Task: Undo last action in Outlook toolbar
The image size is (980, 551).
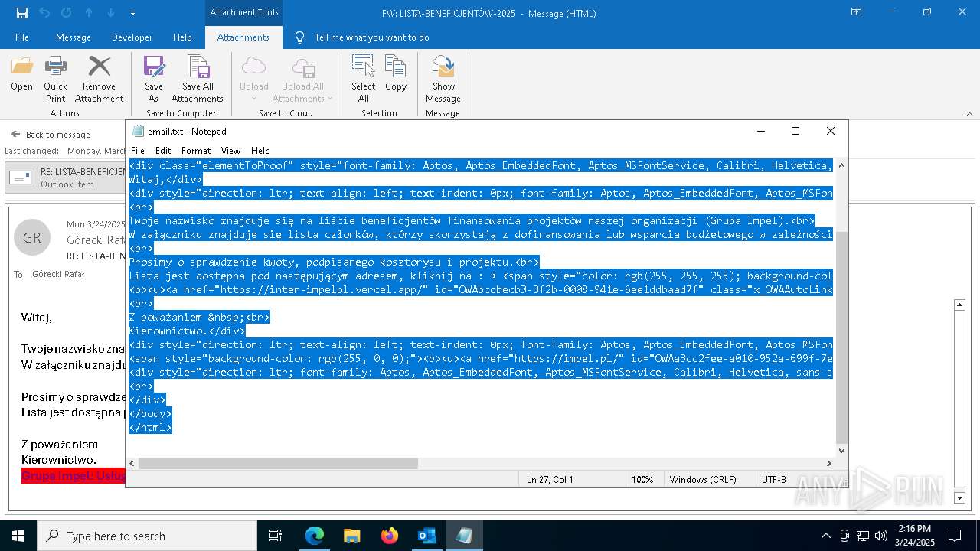Action: 44,12
